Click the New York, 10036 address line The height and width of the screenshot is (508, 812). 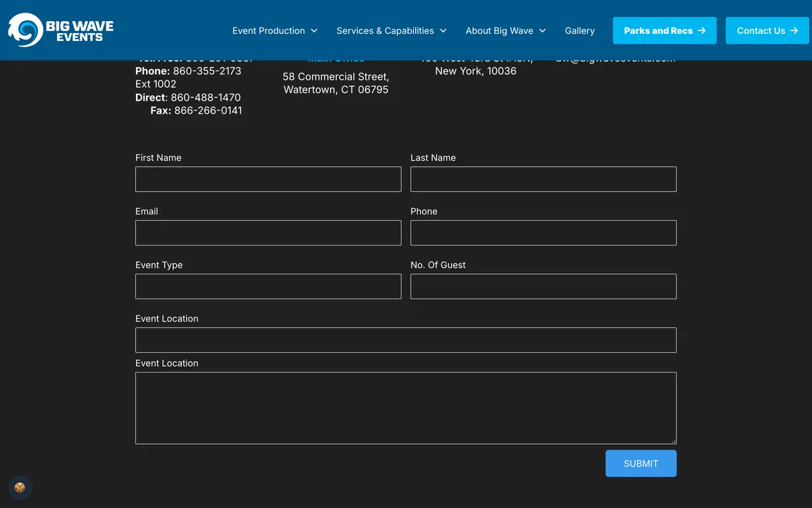475,71
